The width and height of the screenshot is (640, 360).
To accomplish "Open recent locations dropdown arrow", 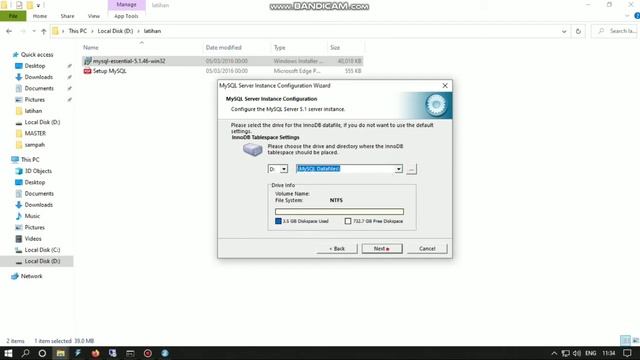I will click(x=34, y=31).
